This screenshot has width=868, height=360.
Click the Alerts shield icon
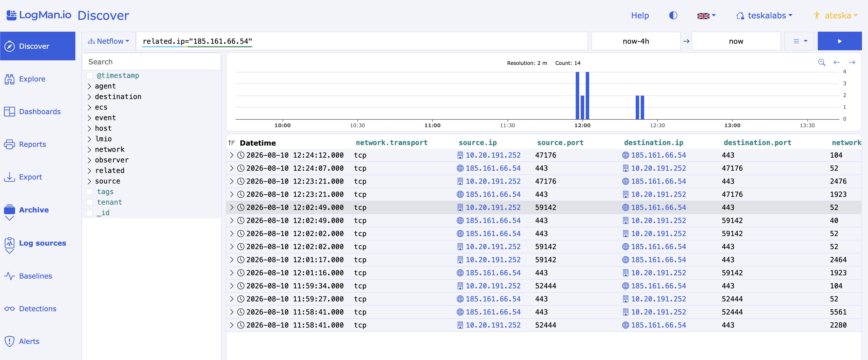click(10, 341)
